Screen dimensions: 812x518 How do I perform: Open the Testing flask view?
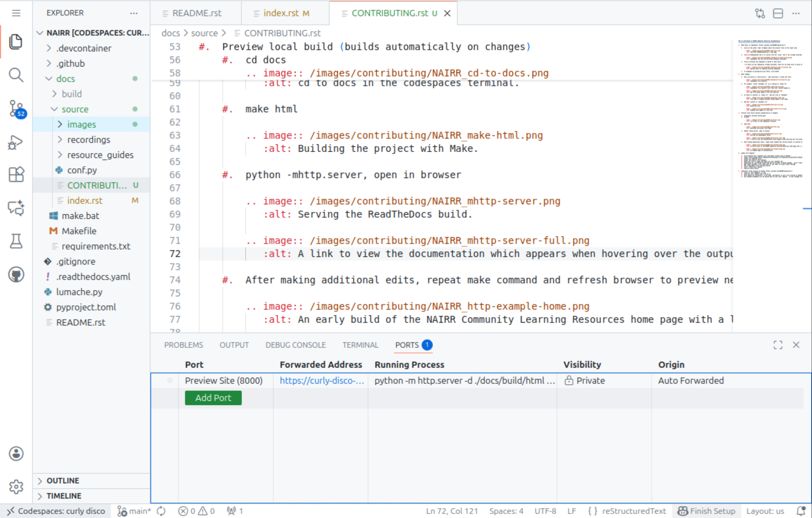coord(16,241)
